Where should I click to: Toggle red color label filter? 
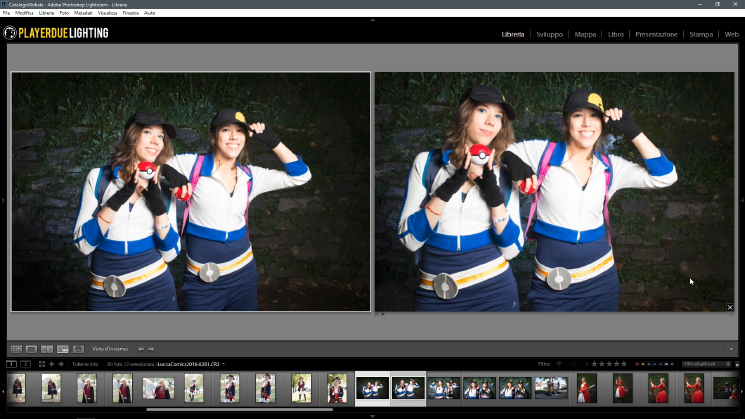637,364
